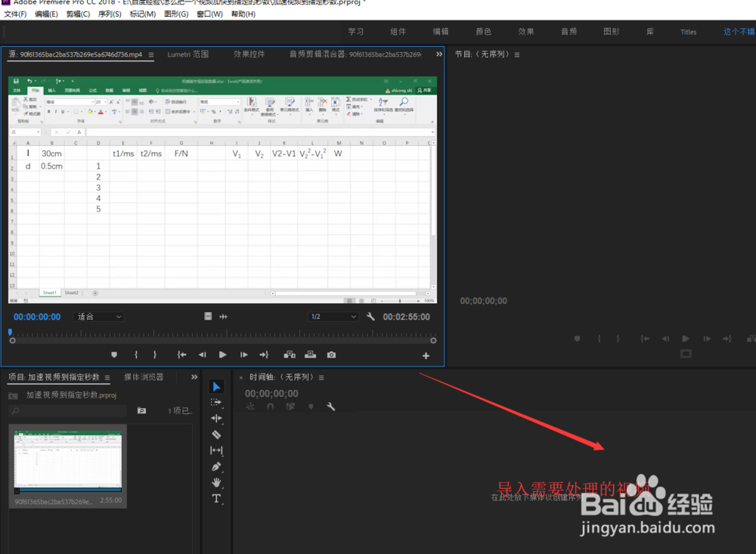Screen dimensions: 756x554
Task: Open 图形(G) menu
Action: coord(176,14)
